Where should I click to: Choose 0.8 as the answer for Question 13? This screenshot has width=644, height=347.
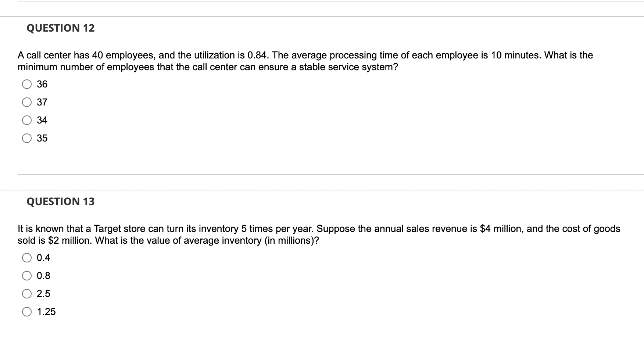point(26,276)
